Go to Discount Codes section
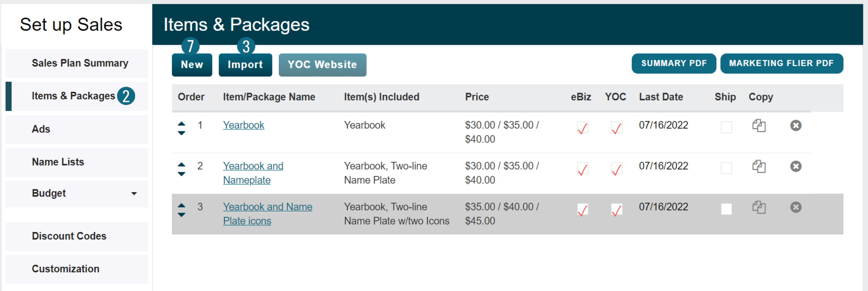The image size is (868, 291). coord(69,236)
